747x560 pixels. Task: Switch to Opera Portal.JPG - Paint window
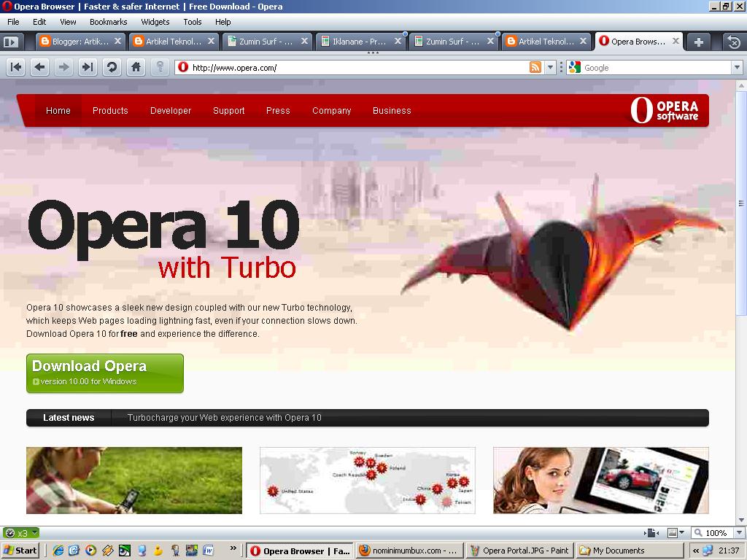point(519,551)
